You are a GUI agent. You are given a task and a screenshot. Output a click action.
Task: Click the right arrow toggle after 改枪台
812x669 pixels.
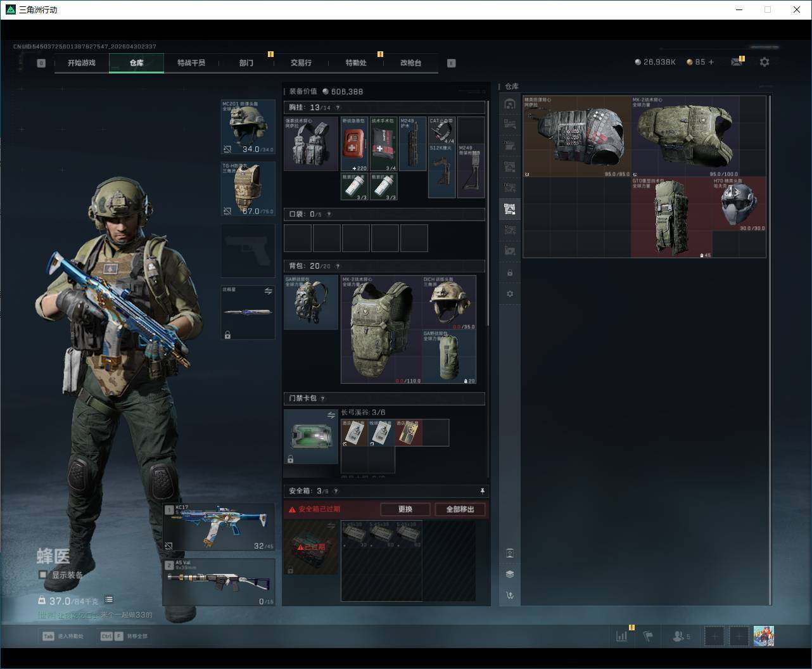[x=451, y=63]
